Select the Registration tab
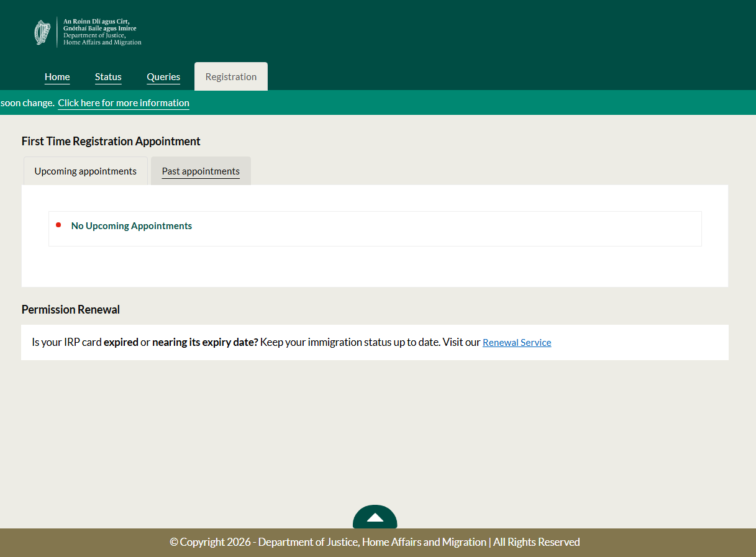 coord(231,76)
